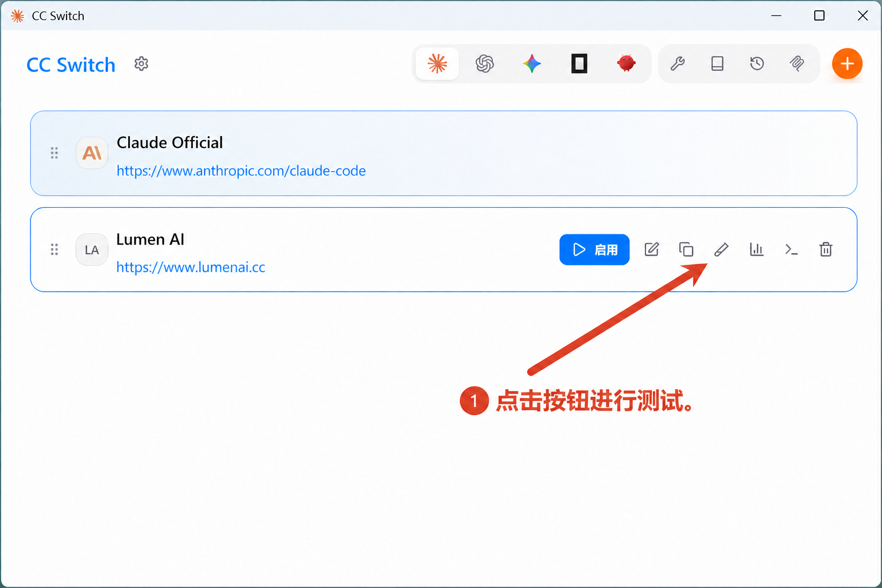Select the black square app tab
The width and height of the screenshot is (882, 588).
coord(579,63)
